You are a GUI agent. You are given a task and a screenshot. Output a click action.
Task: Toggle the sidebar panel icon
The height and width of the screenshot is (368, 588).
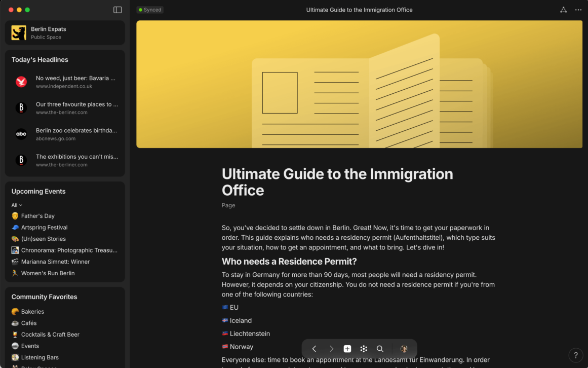[x=117, y=10]
